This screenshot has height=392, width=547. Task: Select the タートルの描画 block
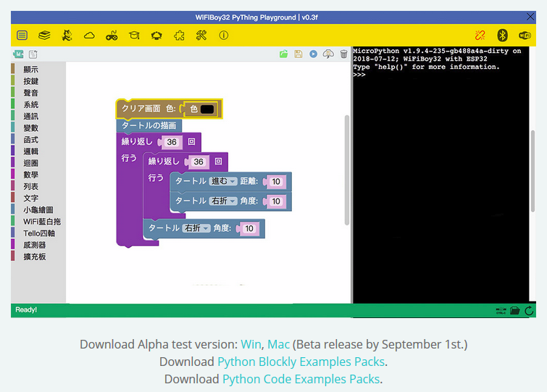(149, 125)
